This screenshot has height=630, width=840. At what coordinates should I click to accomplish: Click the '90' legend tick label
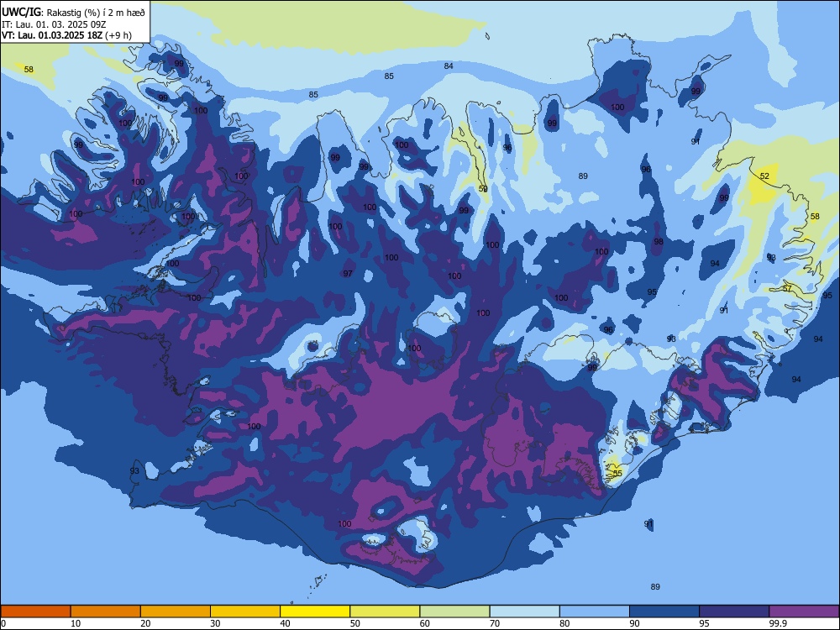coord(634,623)
